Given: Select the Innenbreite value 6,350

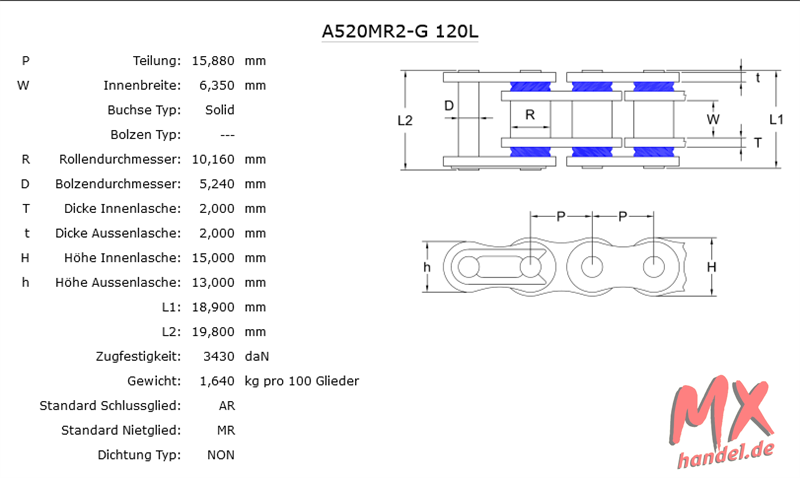Looking at the screenshot, I should (x=215, y=85).
